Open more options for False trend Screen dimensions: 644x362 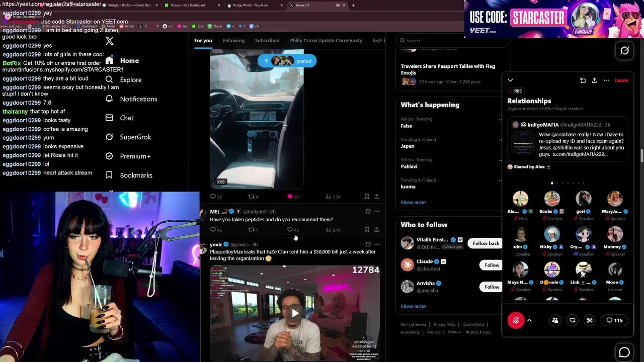point(500,120)
